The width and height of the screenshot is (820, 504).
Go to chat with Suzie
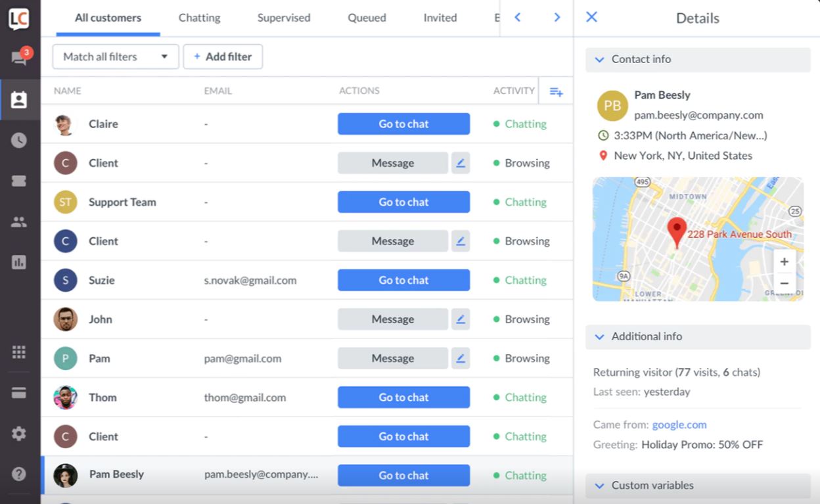tap(403, 280)
